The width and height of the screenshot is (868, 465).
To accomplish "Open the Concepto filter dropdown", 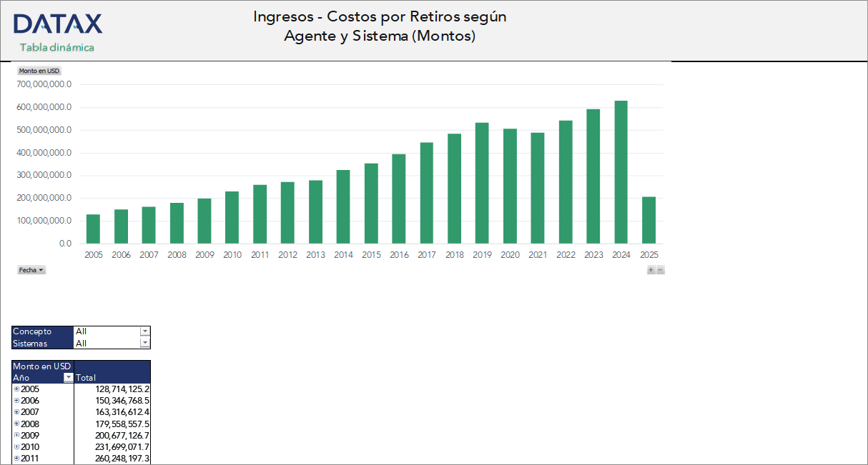I will [145, 331].
